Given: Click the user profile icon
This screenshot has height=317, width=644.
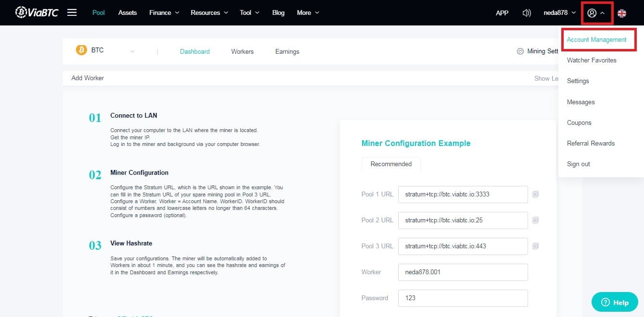Looking at the screenshot, I should click(x=592, y=13).
